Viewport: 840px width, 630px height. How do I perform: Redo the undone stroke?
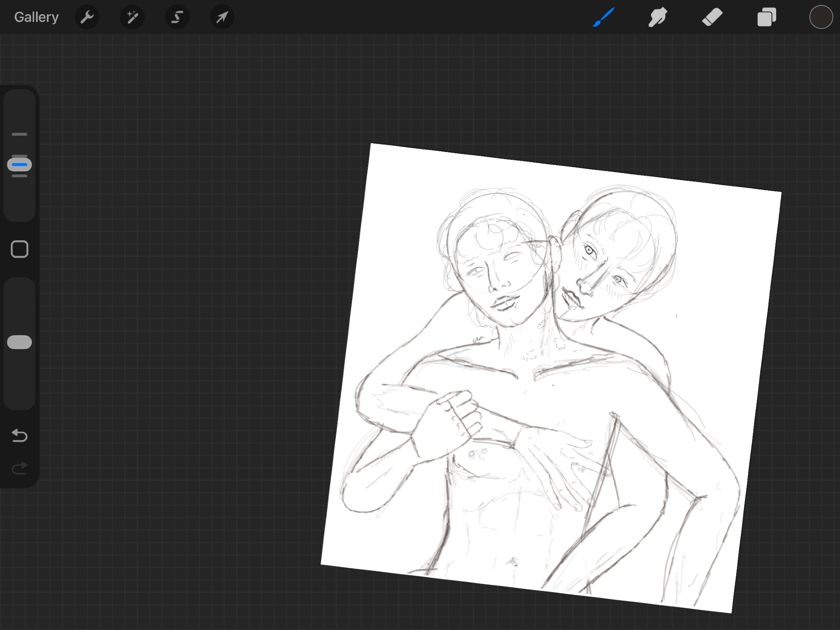point(19,468)
